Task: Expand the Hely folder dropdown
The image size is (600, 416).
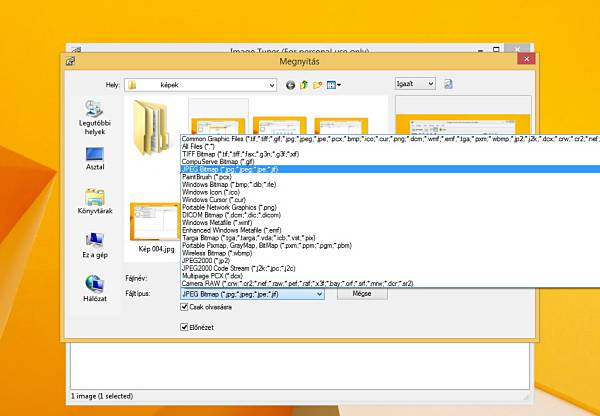Action: pos(272,85)
